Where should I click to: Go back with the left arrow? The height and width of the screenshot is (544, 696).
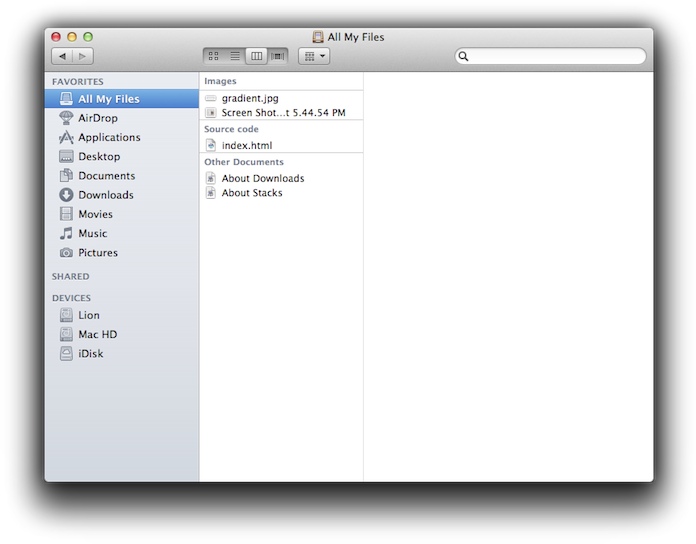[62, 56]
